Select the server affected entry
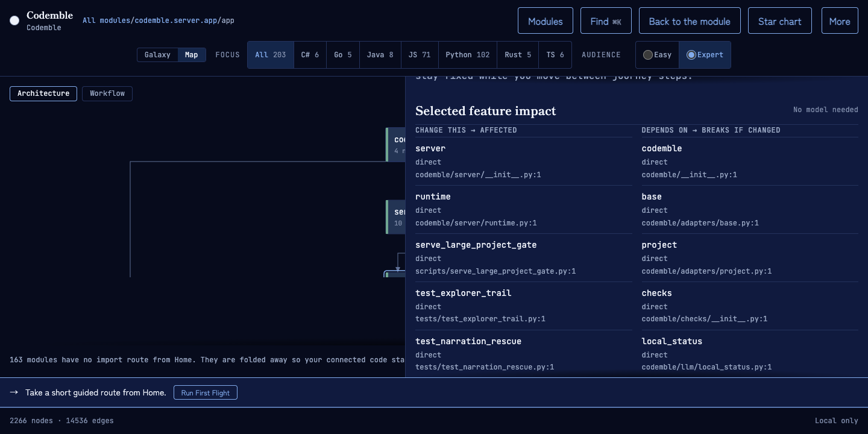The width and height of the screenshot is (868, 434). click(524, 161)
